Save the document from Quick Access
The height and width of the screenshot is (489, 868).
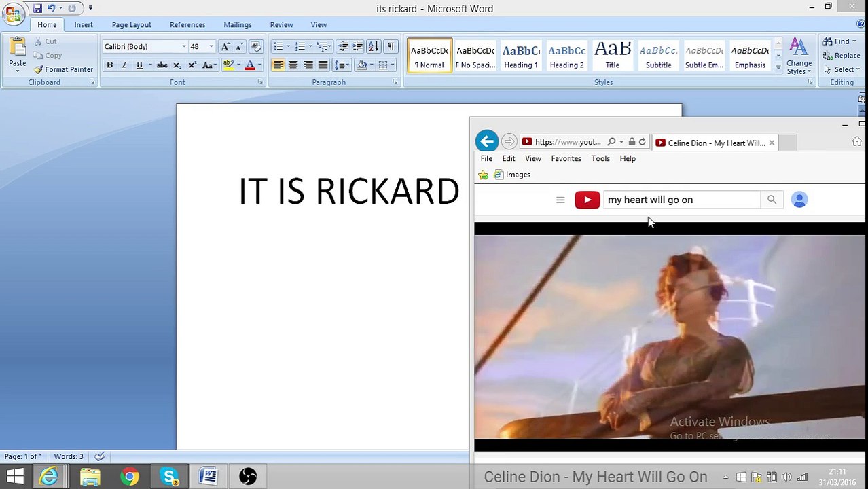[x=37, y=8]
